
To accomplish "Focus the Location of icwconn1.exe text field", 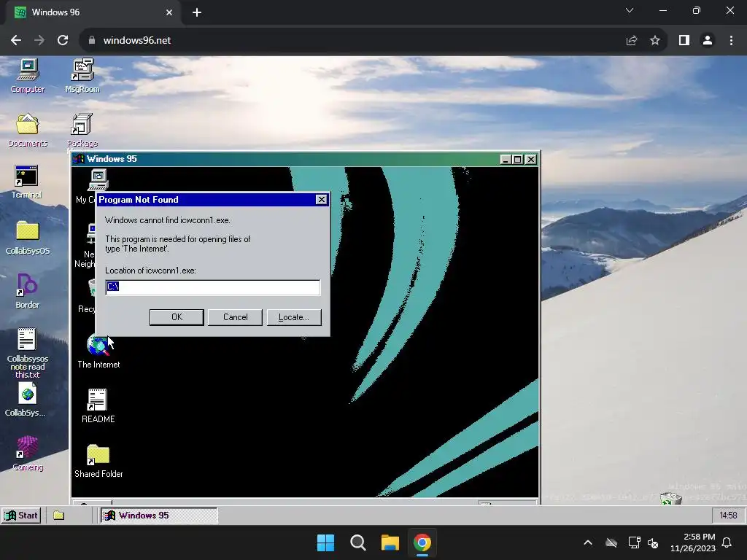I will tap(213, 287).
